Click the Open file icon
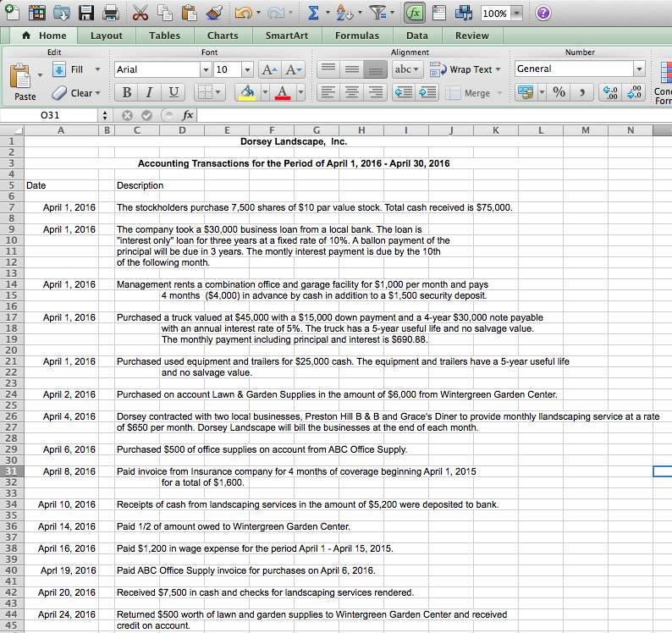The width and height of the screenshot is (672, 633). tap(62, 13)
